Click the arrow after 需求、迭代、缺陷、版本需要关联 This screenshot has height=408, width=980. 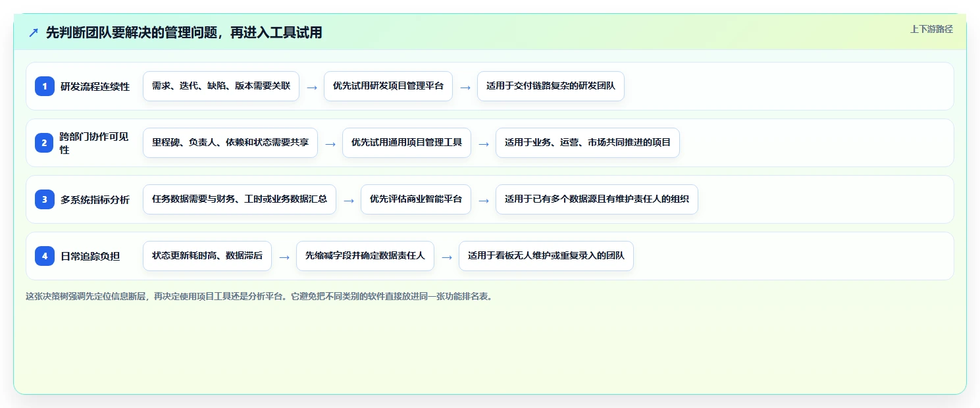(x=312, y=87)
